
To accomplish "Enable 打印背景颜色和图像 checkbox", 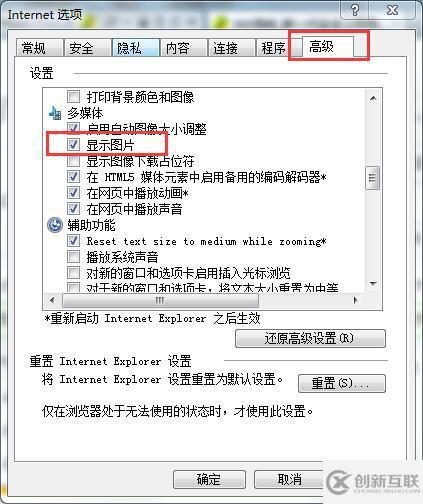I will tap(73, 97).
